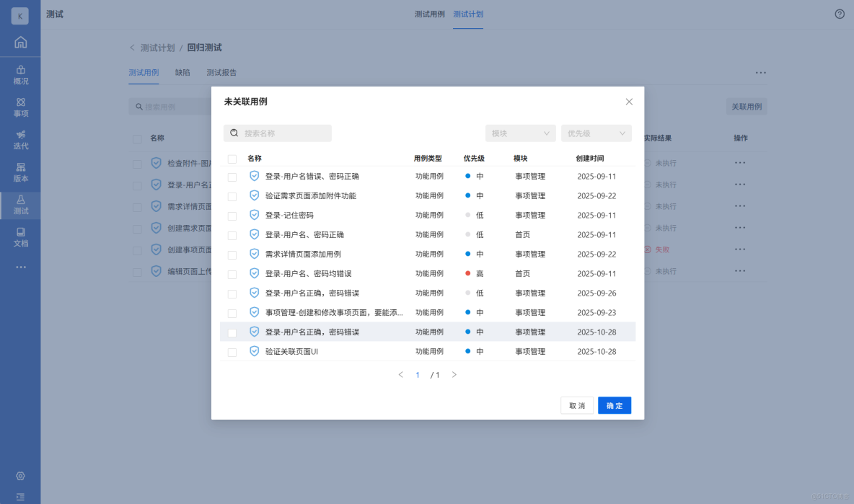Open the 优先级 filter dropdown
Viewport: 854px width, 504px height.
click(x=596, y=133)
